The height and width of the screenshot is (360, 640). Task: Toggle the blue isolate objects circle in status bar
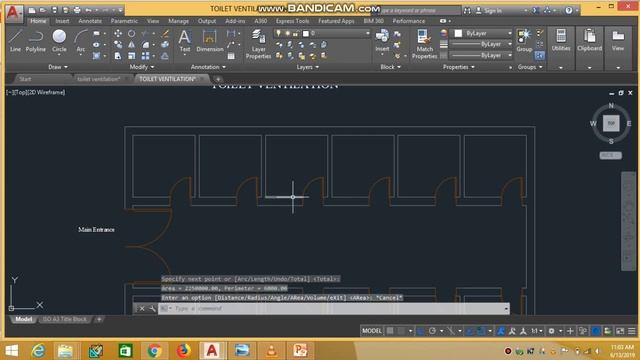pos(596,331)
